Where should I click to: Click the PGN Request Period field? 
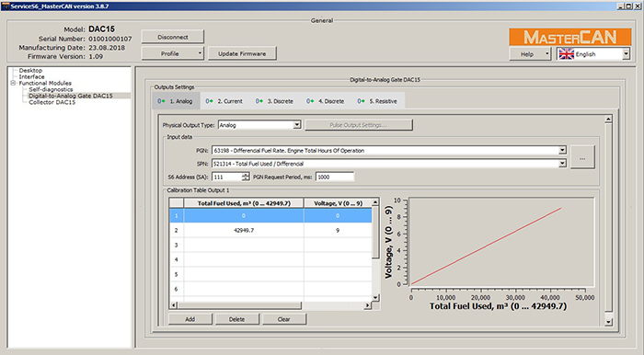(x=335, y=177)
